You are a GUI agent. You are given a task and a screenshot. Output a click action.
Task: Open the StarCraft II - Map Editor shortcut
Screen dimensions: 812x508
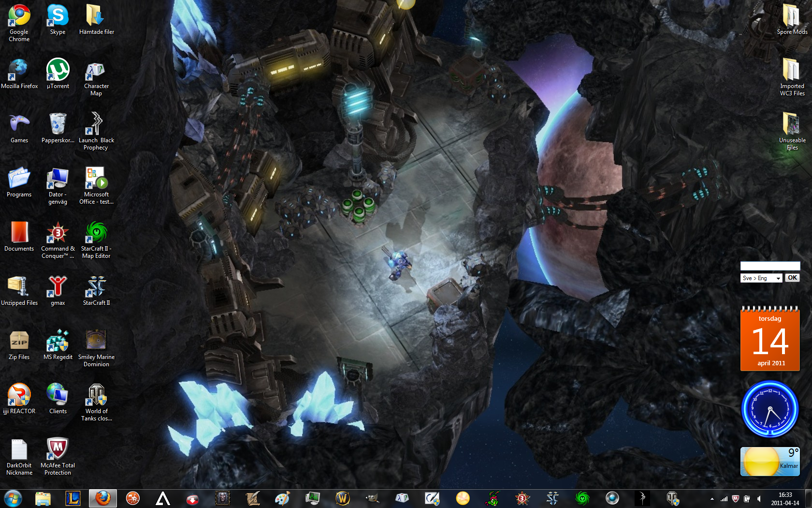[96, 240]
